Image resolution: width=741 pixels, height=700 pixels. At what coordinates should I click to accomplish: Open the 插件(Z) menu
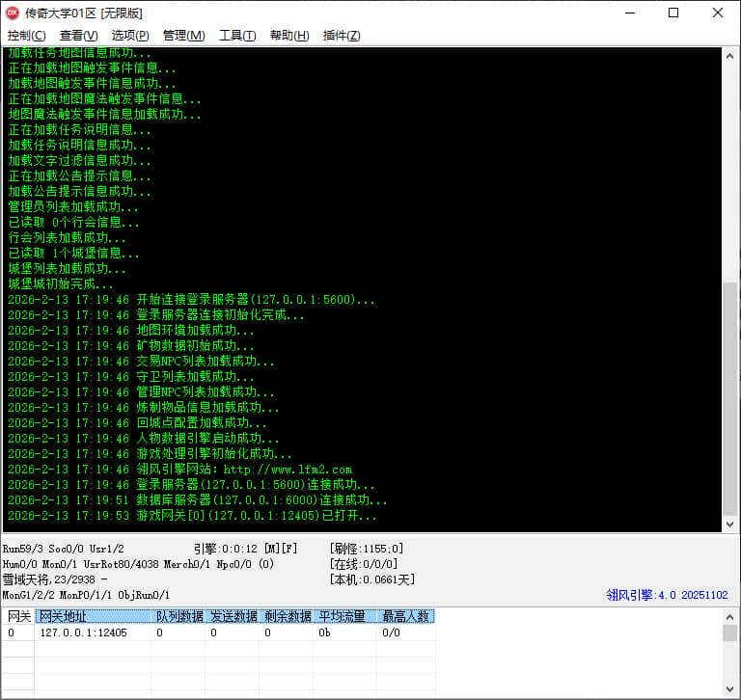coord(342,36)
